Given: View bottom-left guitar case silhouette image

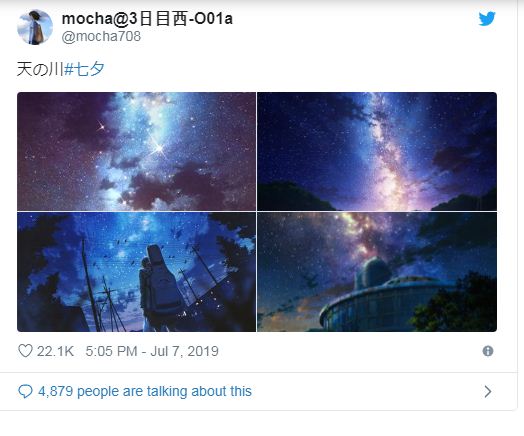Looking at the screenshot, I should pyautogui.click(x=136, y=272).
